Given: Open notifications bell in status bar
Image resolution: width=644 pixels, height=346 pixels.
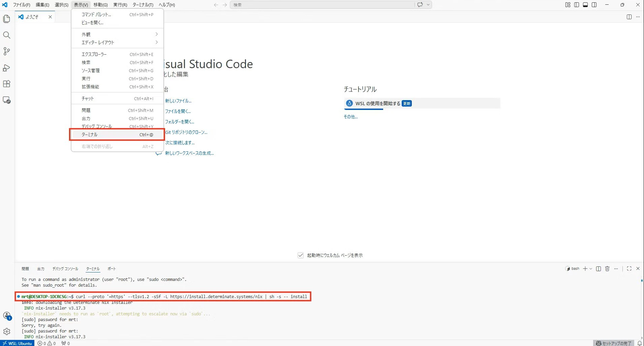Looking at the screenshot, I should (639, 343).
